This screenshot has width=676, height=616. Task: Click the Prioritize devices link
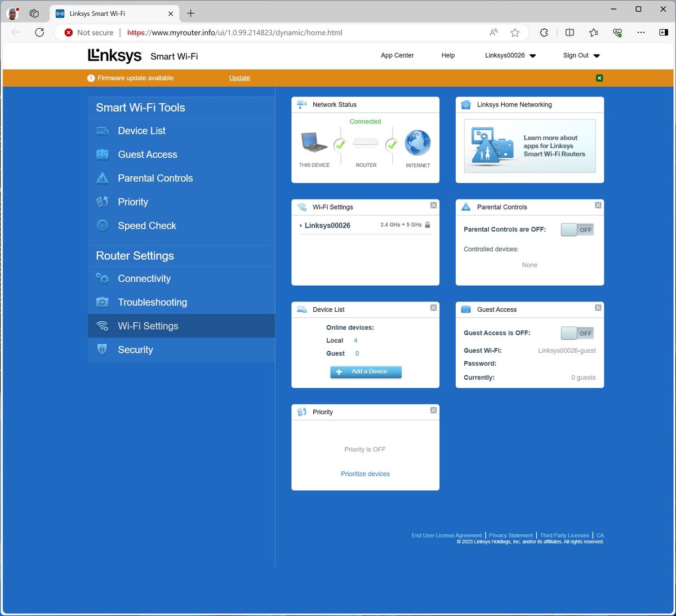click(x=365, y=474)
